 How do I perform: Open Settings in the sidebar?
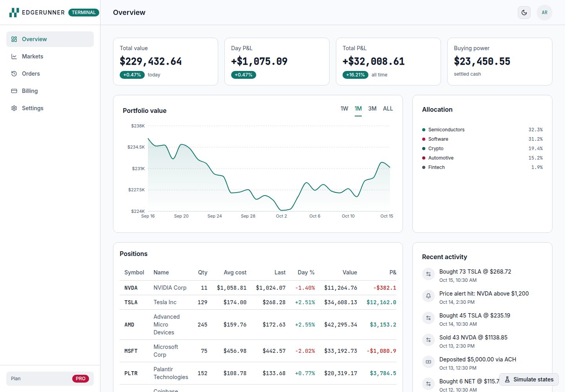pos(50,108)
